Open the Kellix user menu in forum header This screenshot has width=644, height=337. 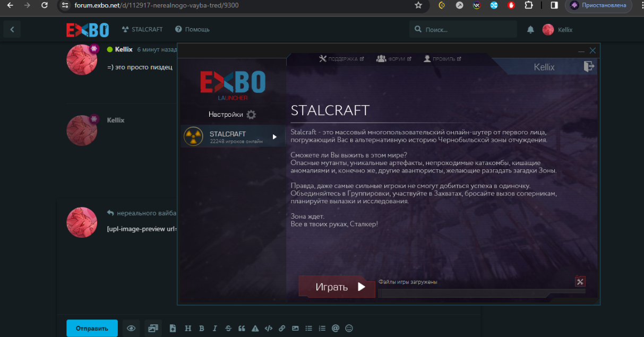pos(557,30)
